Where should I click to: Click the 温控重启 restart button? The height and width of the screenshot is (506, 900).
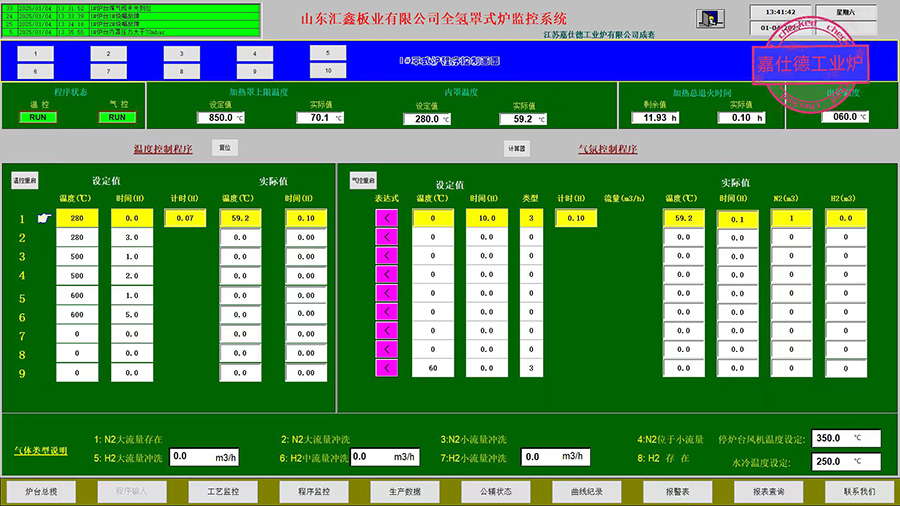24,181
